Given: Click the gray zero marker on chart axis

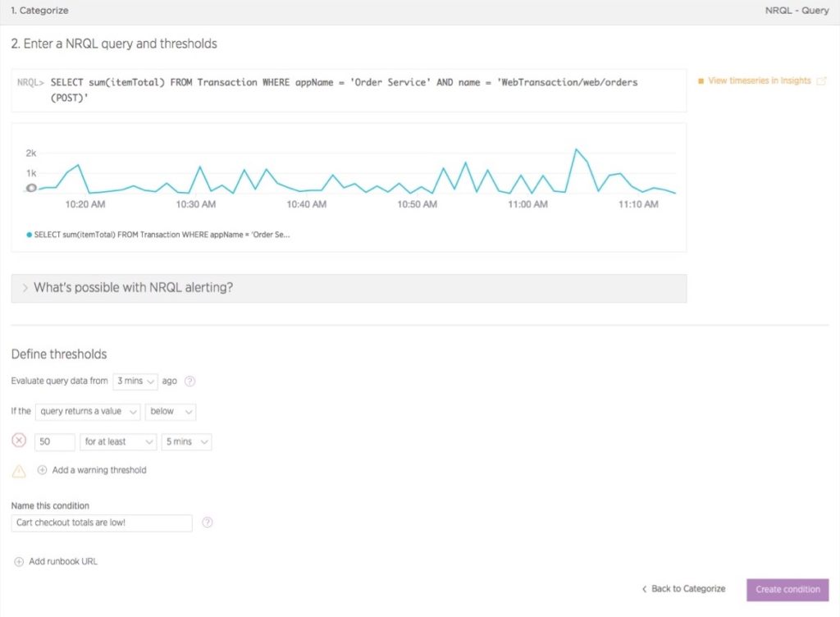Looking at the screenshot, I should tap(31, 188).
